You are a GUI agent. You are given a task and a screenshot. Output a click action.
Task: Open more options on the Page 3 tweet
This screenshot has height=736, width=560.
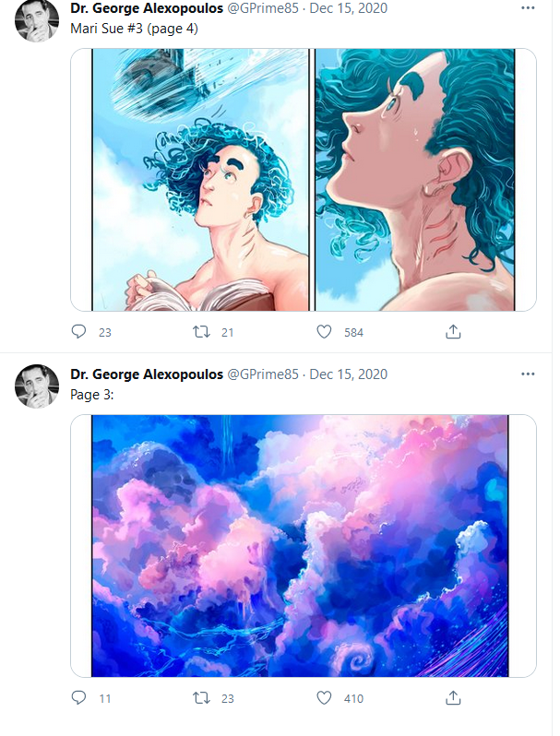click(x=528, y=374)
